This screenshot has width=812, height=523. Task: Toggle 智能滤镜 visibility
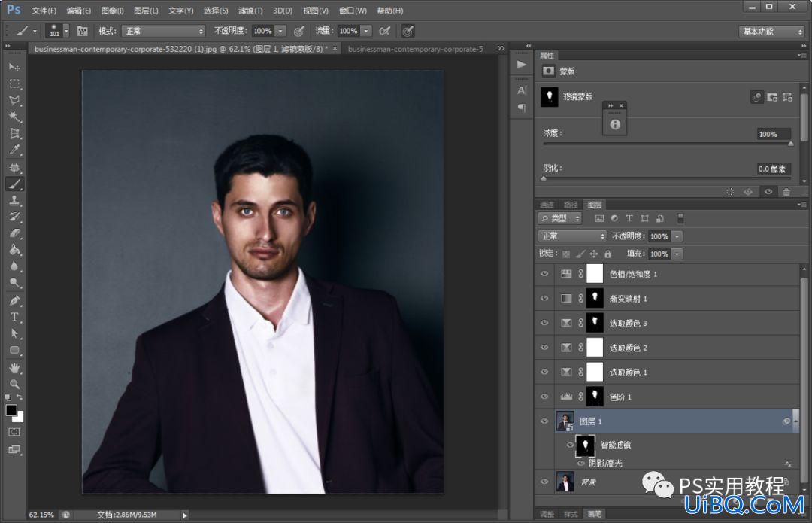[570, 445]
